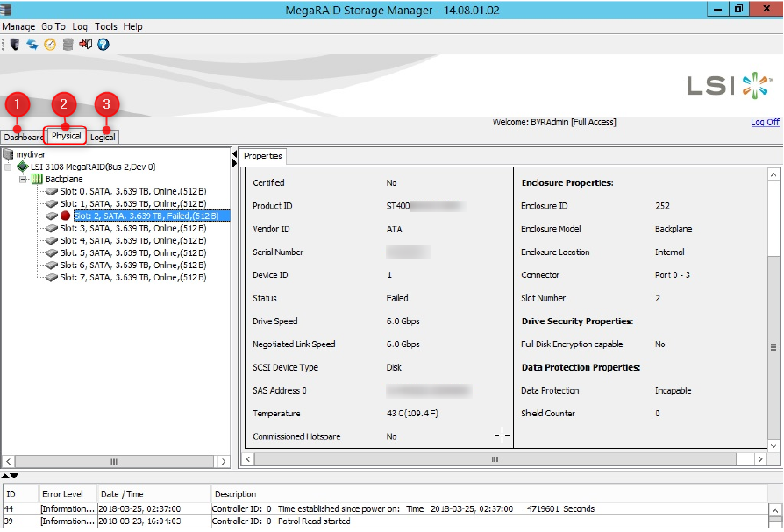
Task: Click the red failed status icon on Slot 2
Action: pyautogui.click(x=66, y=216)
